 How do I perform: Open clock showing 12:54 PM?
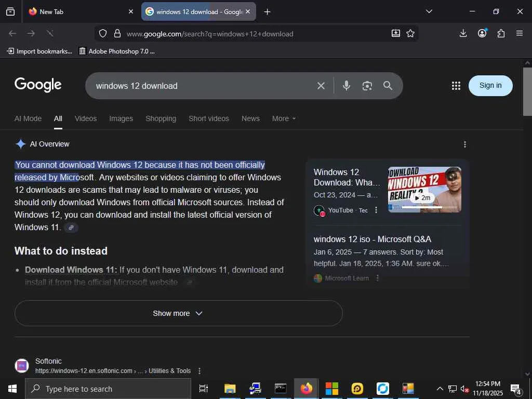(487, 389)
